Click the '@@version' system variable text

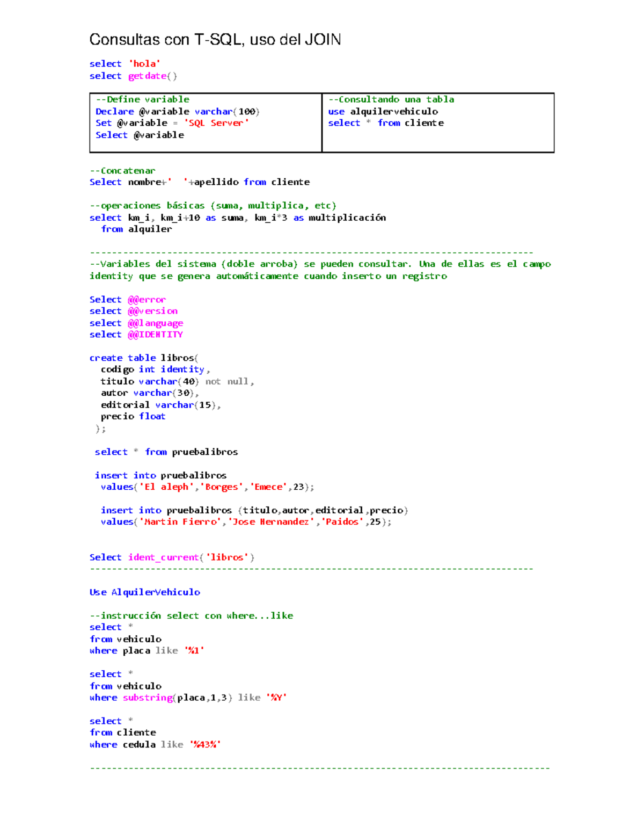click(153, 311)
